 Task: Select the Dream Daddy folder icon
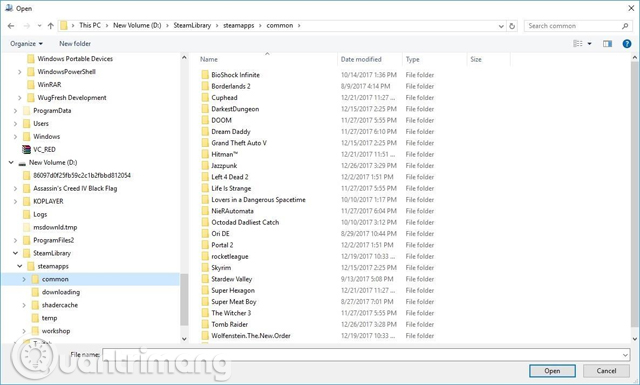tap(205, 131)
